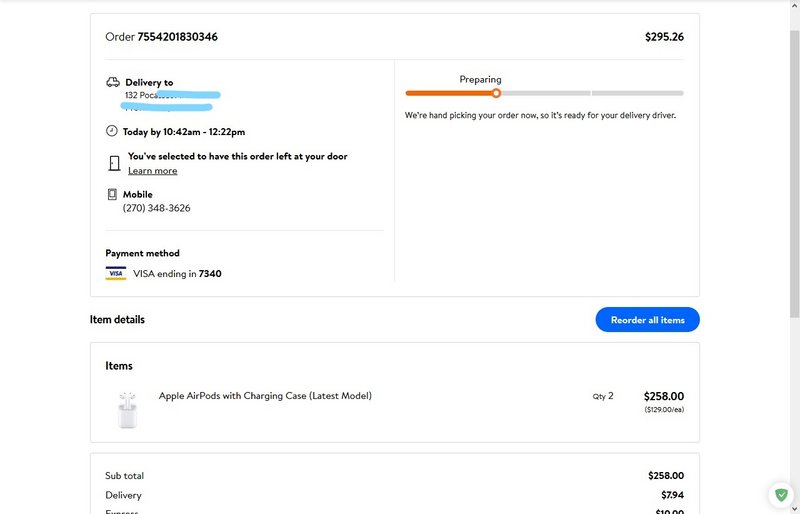Image resolution: width=800 pixels, height=514 pixels.
Task: Click the $258.00 item price
Action: click(x=663, y=396)
